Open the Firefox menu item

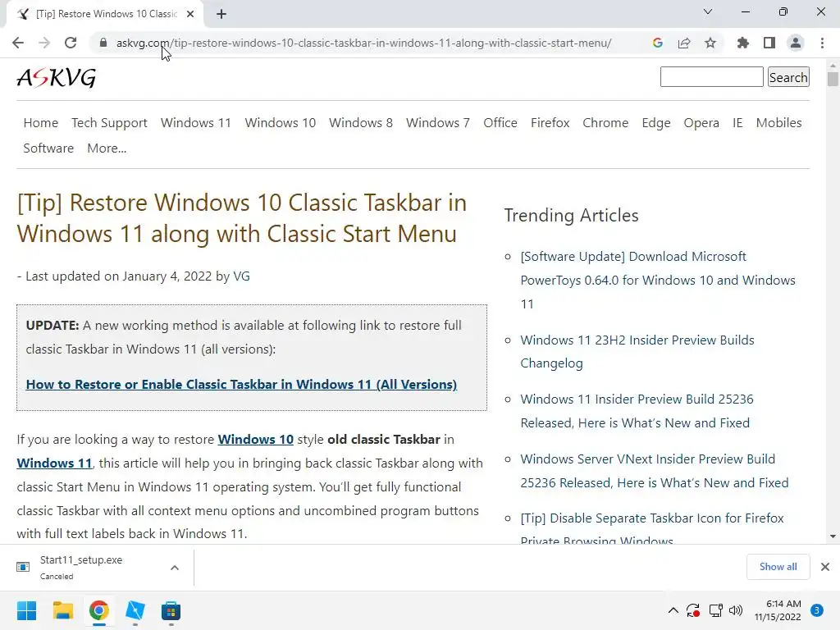coord(550,123)
